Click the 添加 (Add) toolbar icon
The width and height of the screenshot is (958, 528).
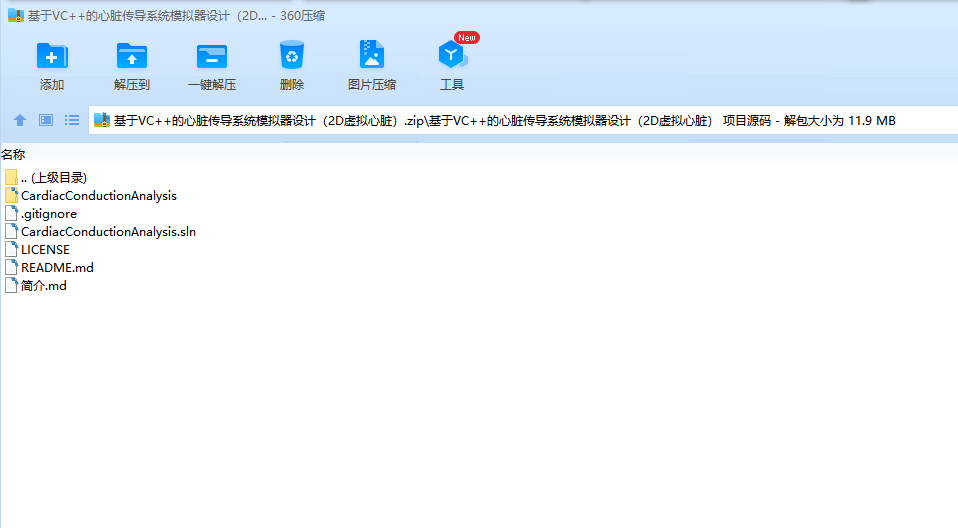point(52,56)
